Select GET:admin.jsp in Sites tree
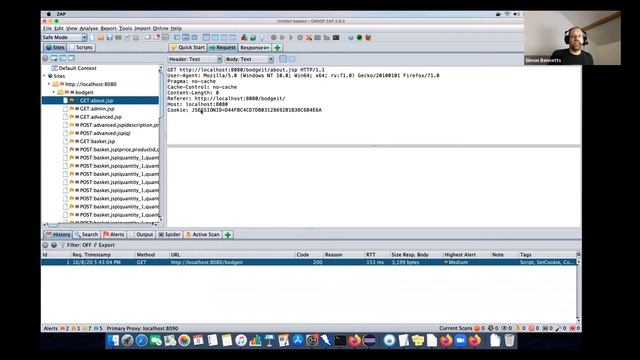The image size is (640, 360). pyautogui.click(x=97, y=109)
